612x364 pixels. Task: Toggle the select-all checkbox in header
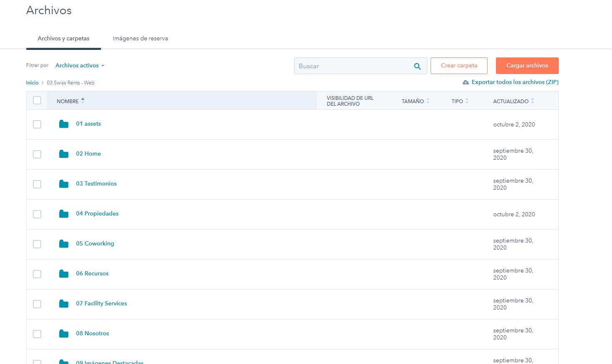(37, 100)
